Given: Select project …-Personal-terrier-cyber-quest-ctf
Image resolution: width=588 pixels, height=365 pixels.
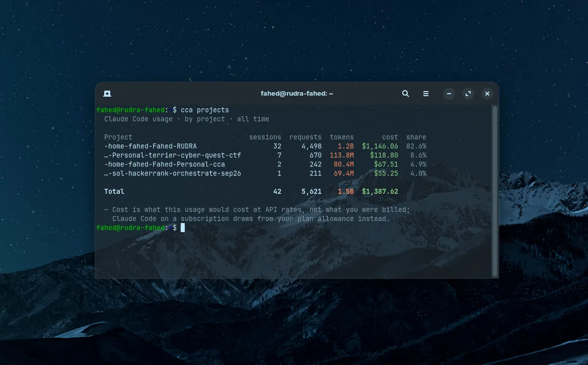Looking at the screenshot, I should pos(173,155).
